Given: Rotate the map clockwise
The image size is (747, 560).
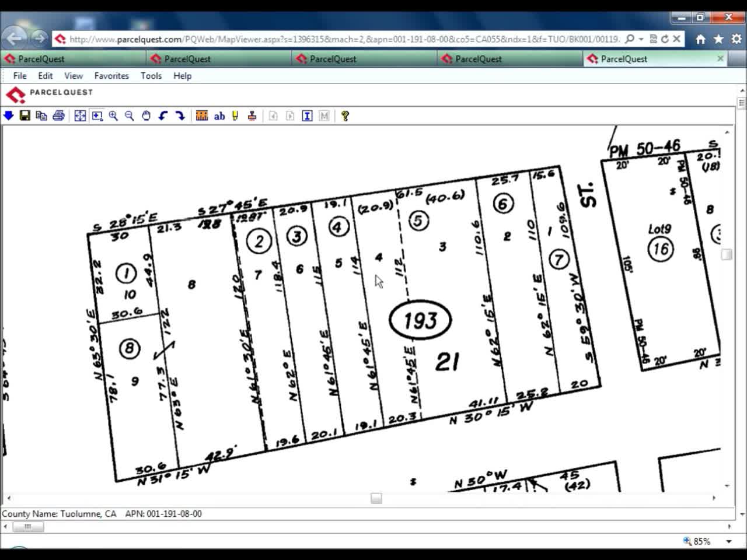Looking at the screenshot, I should [x=180, y=116].
